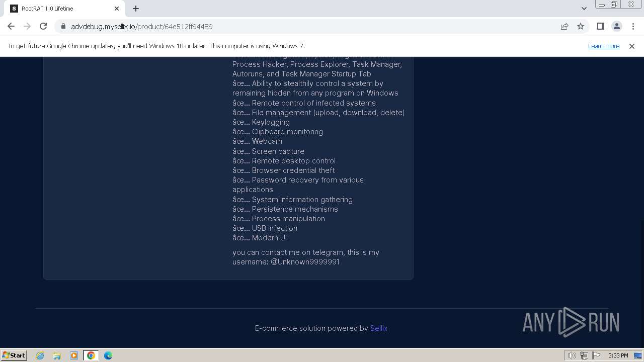The image size is (644, 362).
Task: Select the RootRAT 1.0 Lifetime tab
Action: coord(64,9)
